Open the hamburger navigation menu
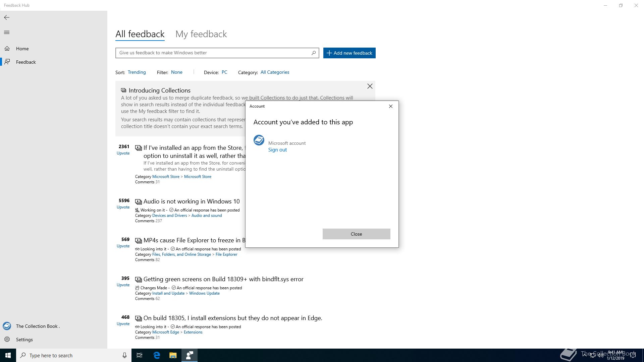The height and width of the screenshot is (362, 644). click(7, 33)
